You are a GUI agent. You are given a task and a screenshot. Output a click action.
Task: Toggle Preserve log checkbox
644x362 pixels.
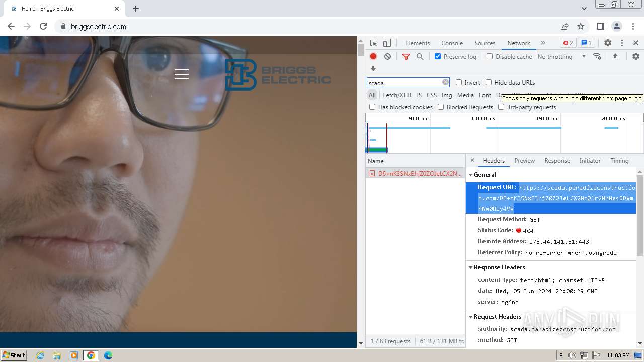438,56
